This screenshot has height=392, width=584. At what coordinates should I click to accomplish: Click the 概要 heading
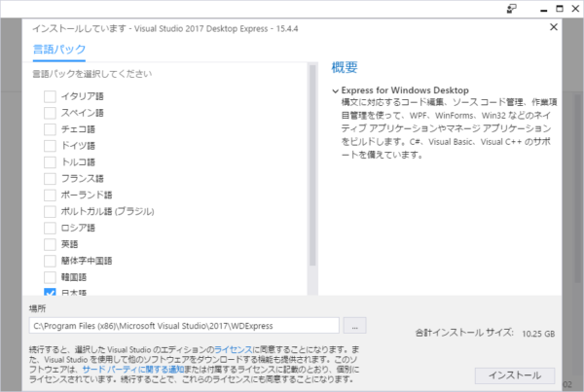click(345, 67)
